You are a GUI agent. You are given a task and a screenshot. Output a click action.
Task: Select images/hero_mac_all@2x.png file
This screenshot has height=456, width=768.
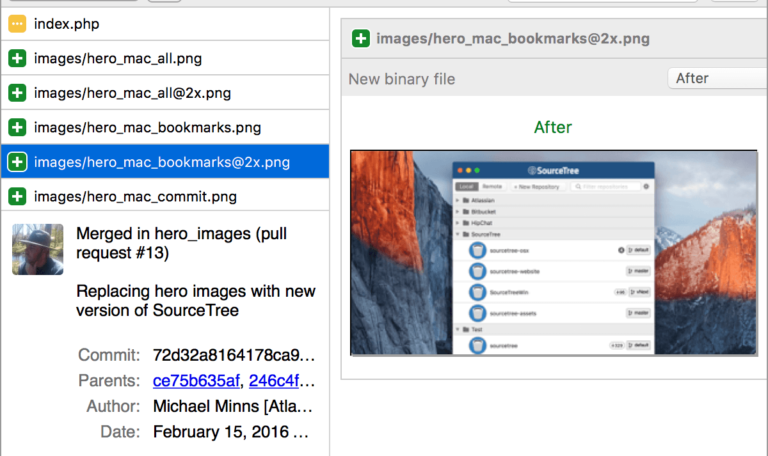165,93
